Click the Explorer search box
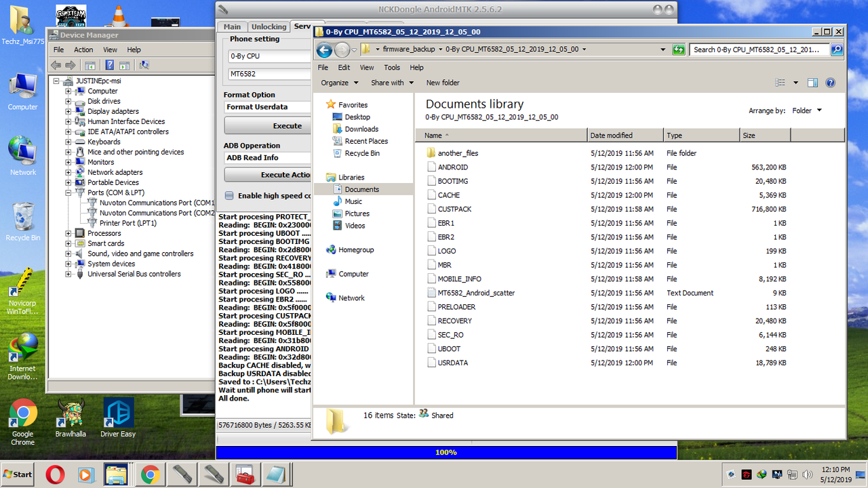 [759, 49]
